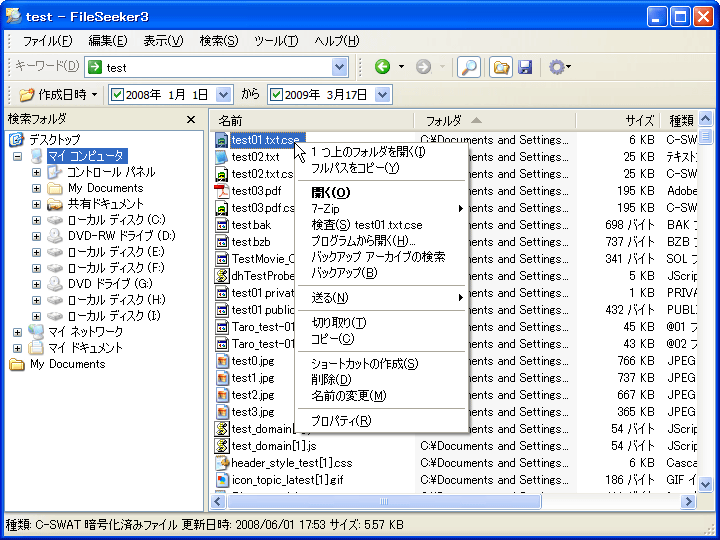Select the test2.jpg file row

[253, 394]
